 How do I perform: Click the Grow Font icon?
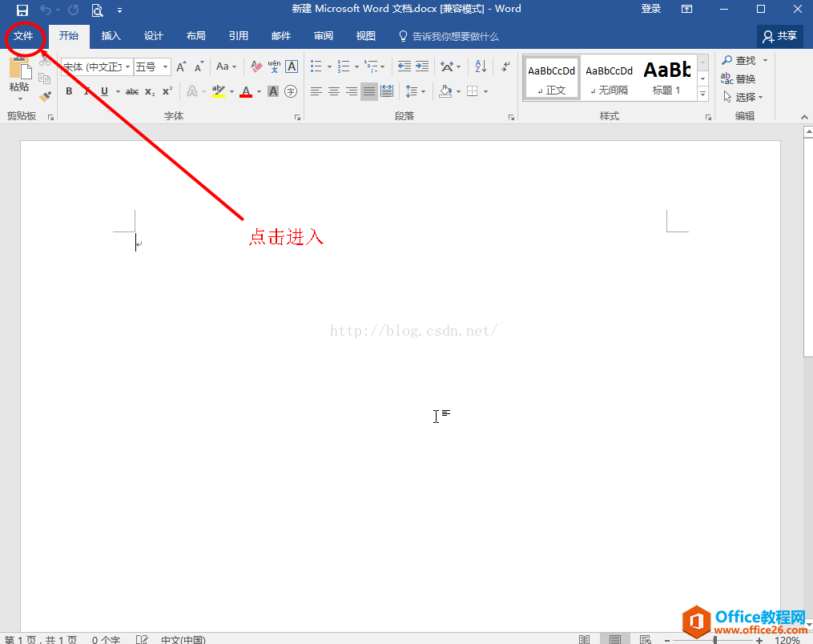point(181,67)
